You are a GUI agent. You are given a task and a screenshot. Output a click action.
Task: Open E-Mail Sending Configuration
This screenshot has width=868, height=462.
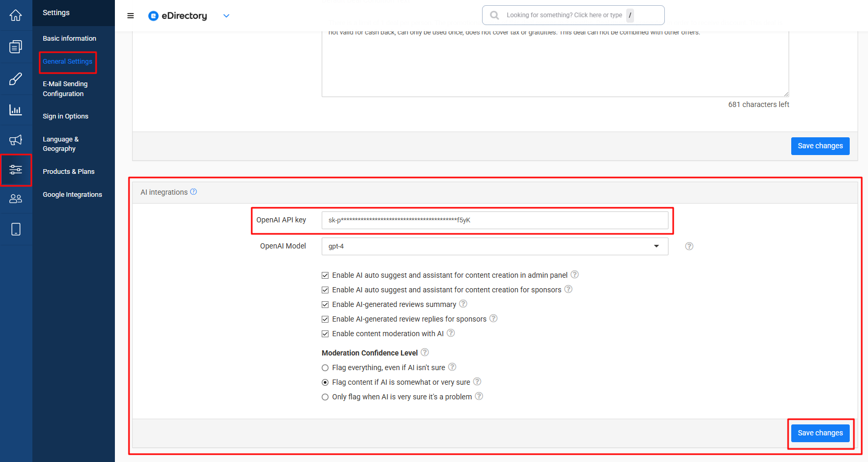point(65,89)
